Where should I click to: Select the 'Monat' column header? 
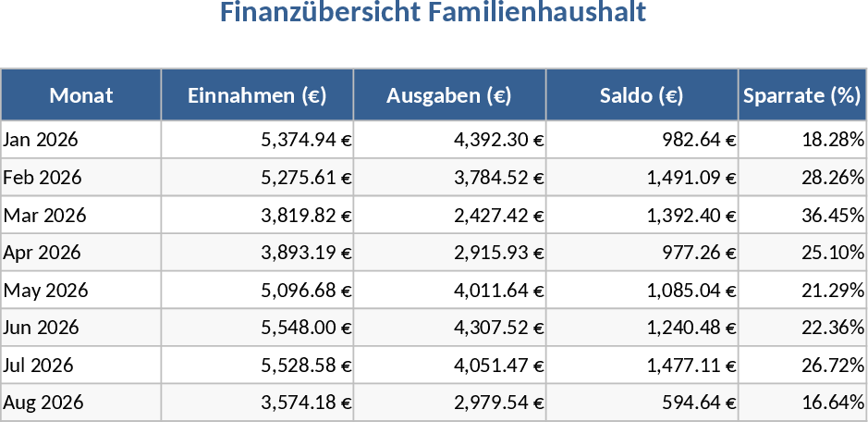[81, 95]
